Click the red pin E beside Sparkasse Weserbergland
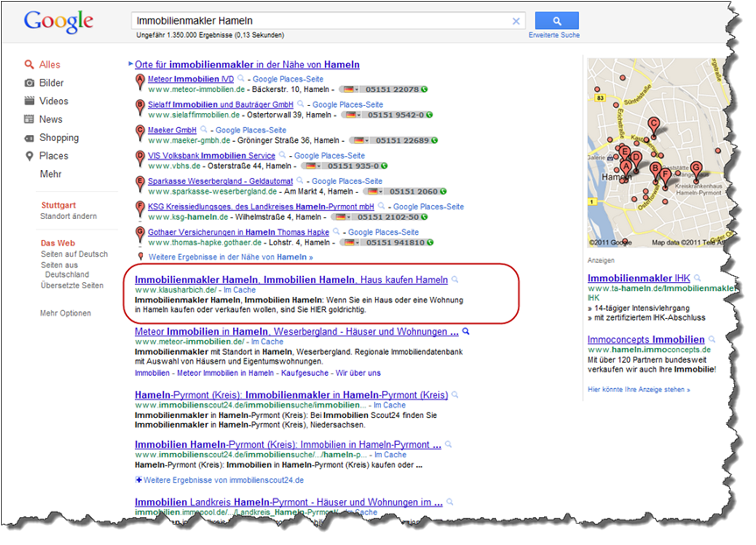756x545 pixels. click(140, 184)
